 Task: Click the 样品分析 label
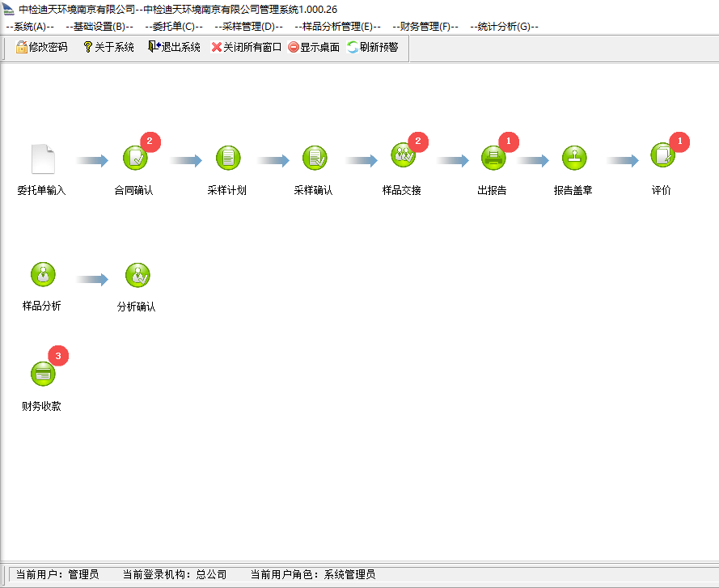42,306
